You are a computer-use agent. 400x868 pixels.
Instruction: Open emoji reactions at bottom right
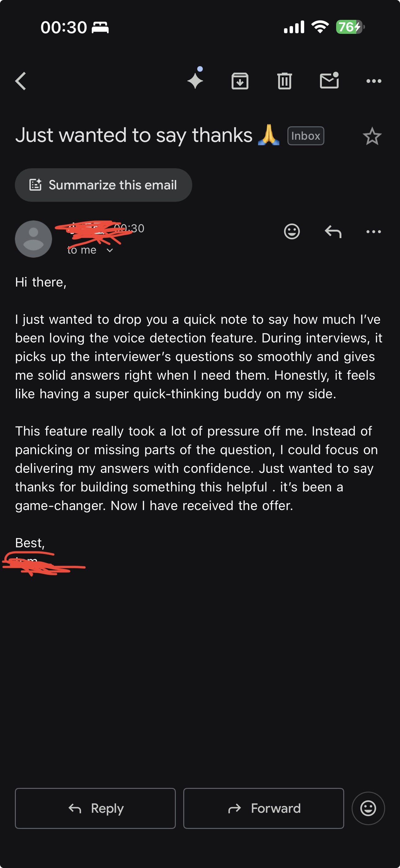click(368, 808)
